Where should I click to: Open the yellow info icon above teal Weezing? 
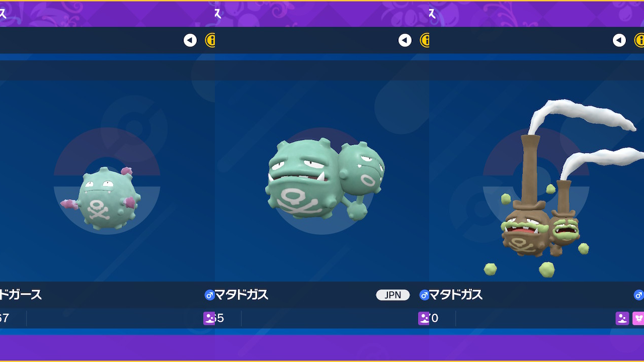(x=425, y=40)
